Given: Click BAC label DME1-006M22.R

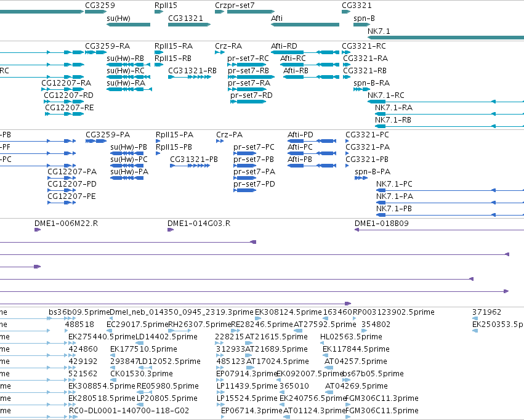Looking at the screenshot, I should pyautogui.click(x=66, y=224).
